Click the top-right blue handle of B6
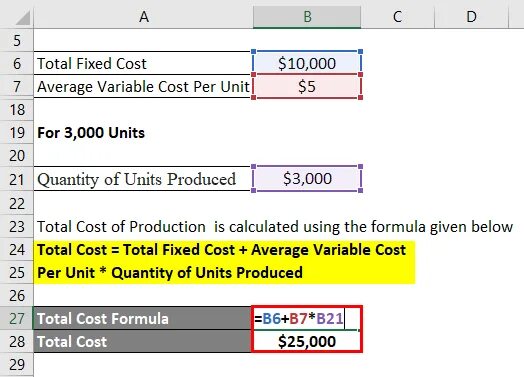 (x=360, y=51)
